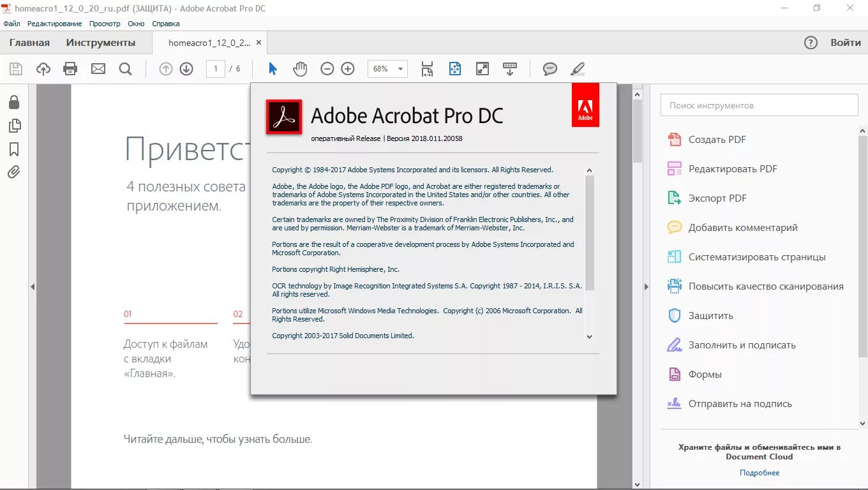This screenshot has width=868, height=490.
Task: Click the Save file toolbar icon
Action: coord(16,69)
